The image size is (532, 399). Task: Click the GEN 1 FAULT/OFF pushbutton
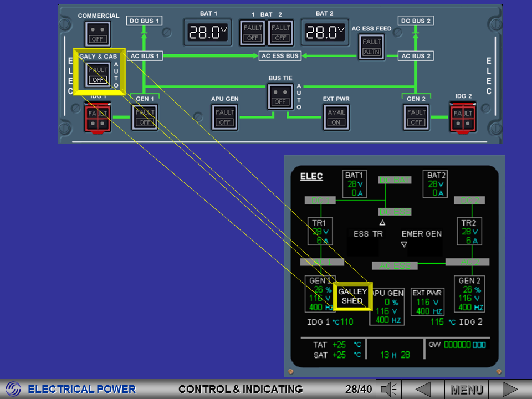pos(145,117)
